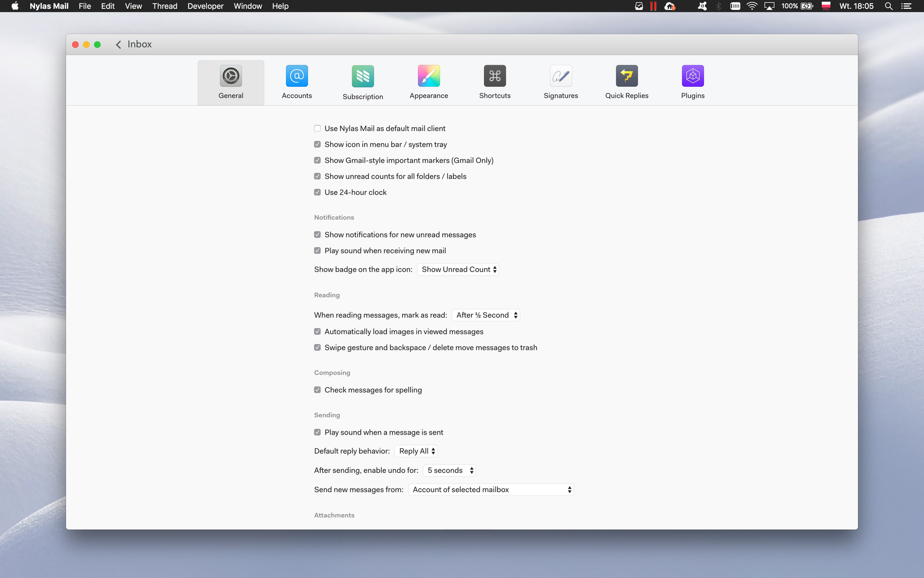The width and height of the screenshot is (924, 578).
Task: Open the Show Unread Count badge dropdown
Action: click(458, 269)
